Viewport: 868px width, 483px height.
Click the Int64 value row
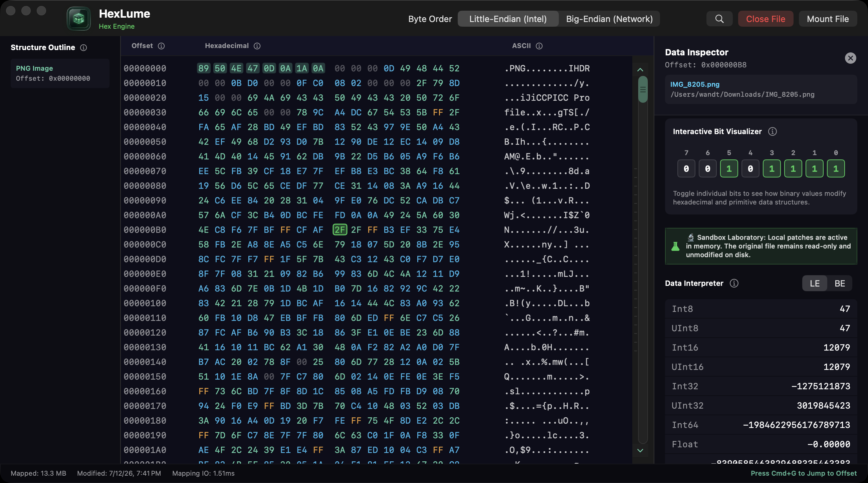point(761,425)
